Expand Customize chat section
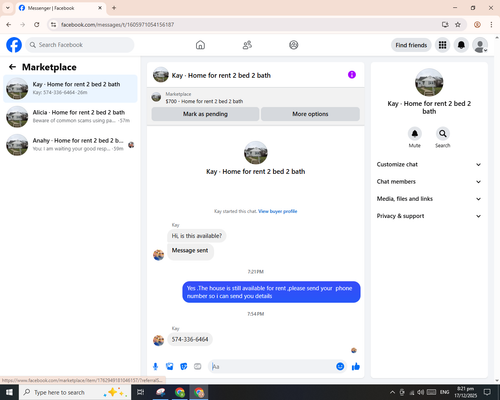Screen dimensions: 500x400 coord(429,164)
